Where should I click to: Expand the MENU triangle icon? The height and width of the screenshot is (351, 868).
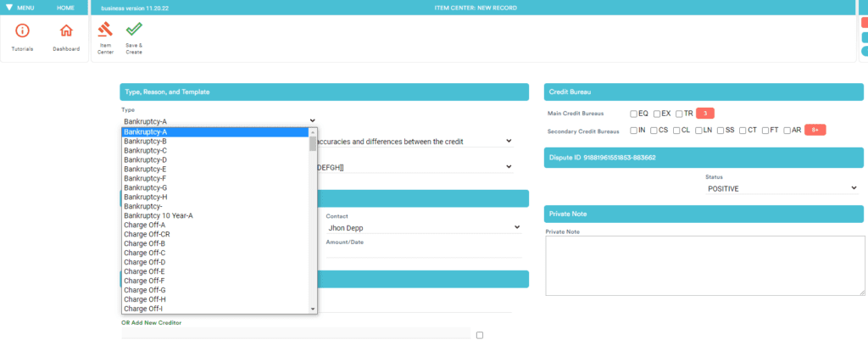point(9,8)
